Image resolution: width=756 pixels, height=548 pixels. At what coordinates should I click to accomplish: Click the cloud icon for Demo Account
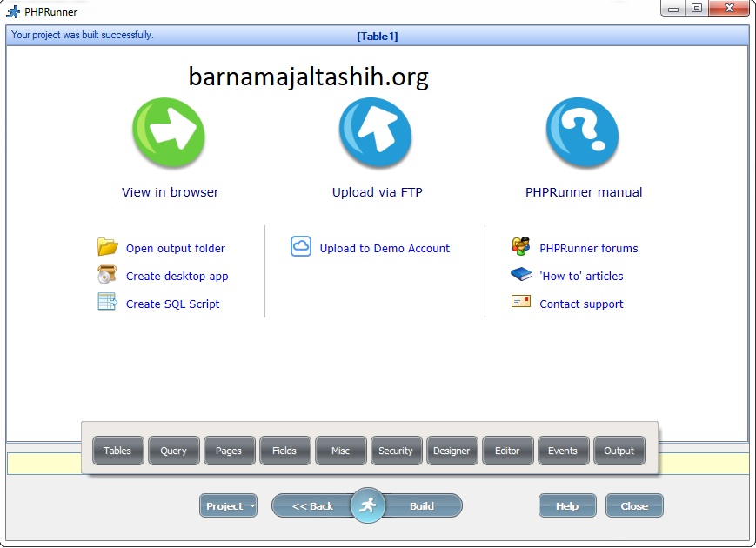[x=301, y=246]
